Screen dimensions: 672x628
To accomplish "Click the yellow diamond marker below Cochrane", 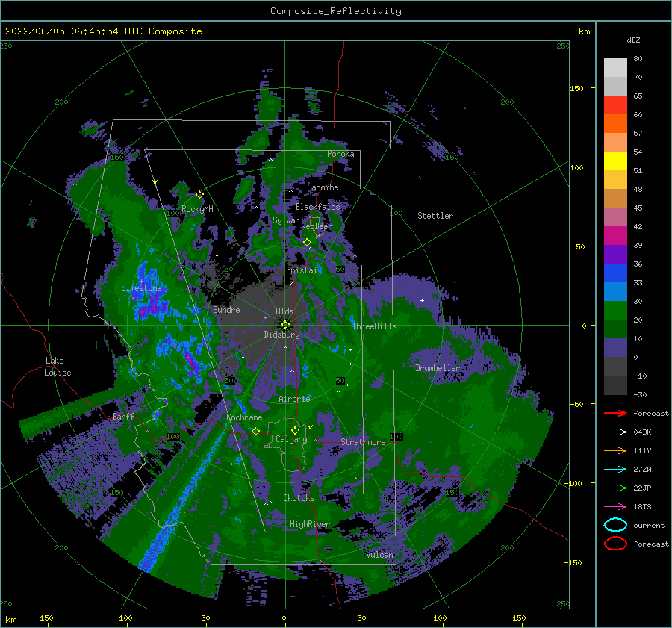I will [255, 431].
